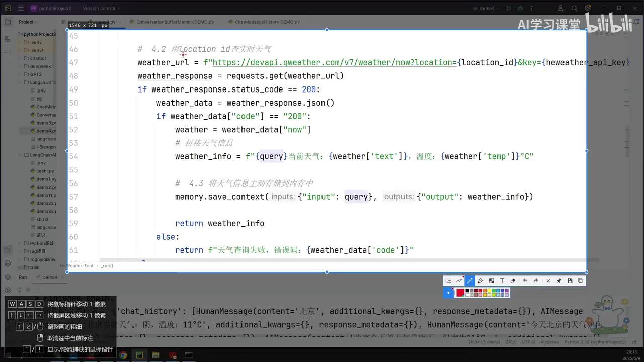
Task: Select the deepseek1 folder in tree
Action: (38, 66)
